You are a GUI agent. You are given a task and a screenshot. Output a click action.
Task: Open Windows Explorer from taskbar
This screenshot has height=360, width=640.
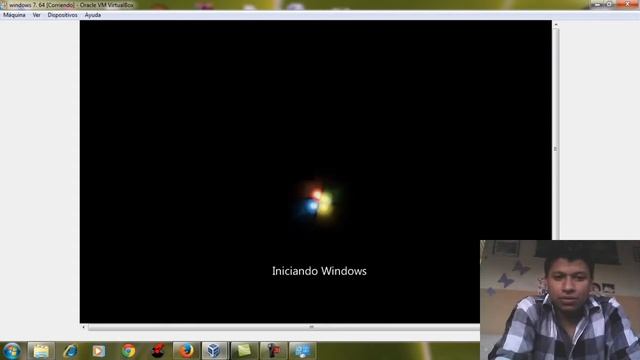pos(41,351)
